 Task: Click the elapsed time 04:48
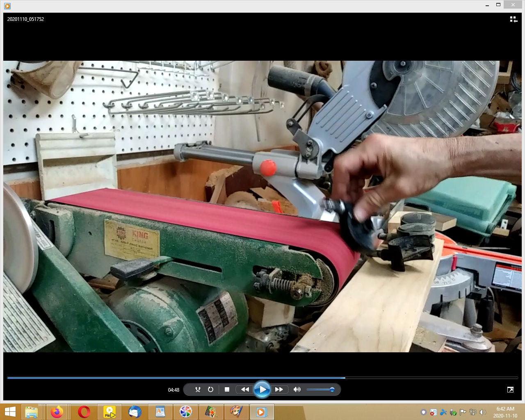[x=173, y=390]
